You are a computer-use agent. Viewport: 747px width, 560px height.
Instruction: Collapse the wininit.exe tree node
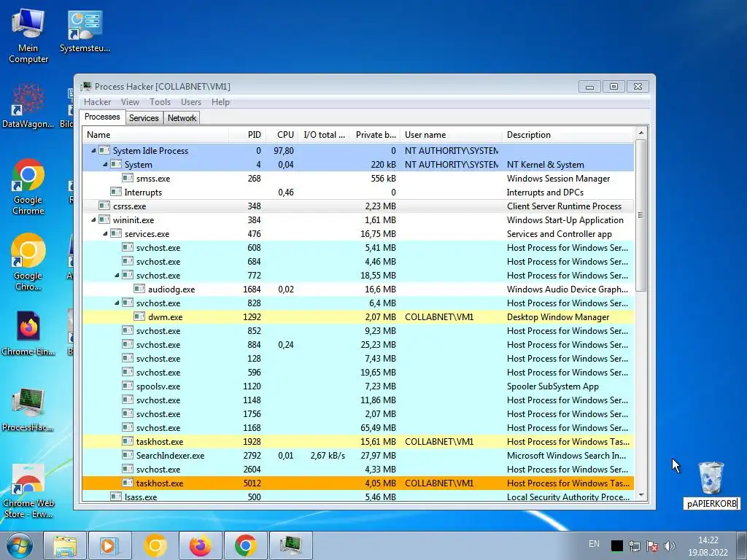tap(93, 220)
